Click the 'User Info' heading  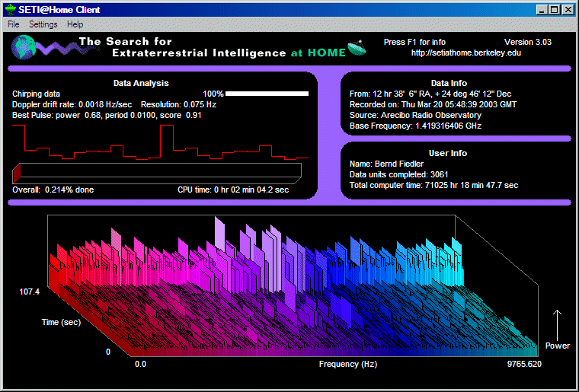[x=447, y=153]
